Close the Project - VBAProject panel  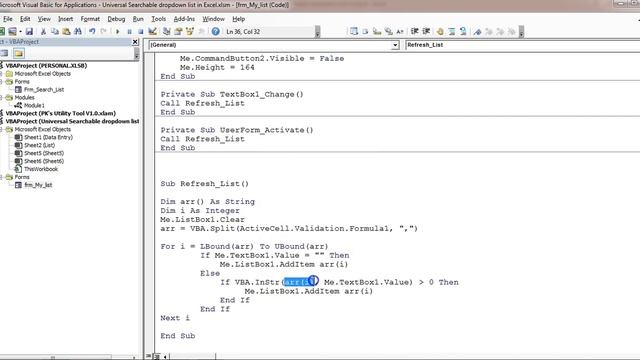pos(135,42)
